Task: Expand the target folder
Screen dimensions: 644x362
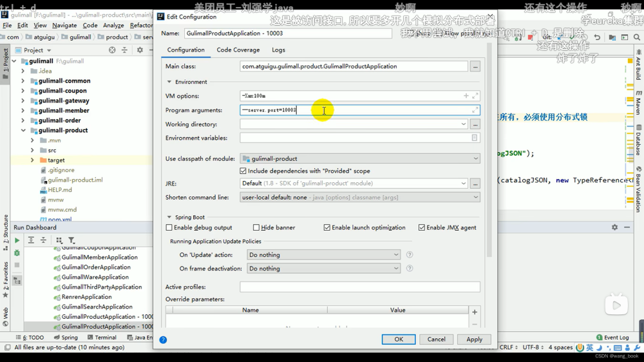Action: (x=32, y=160)
